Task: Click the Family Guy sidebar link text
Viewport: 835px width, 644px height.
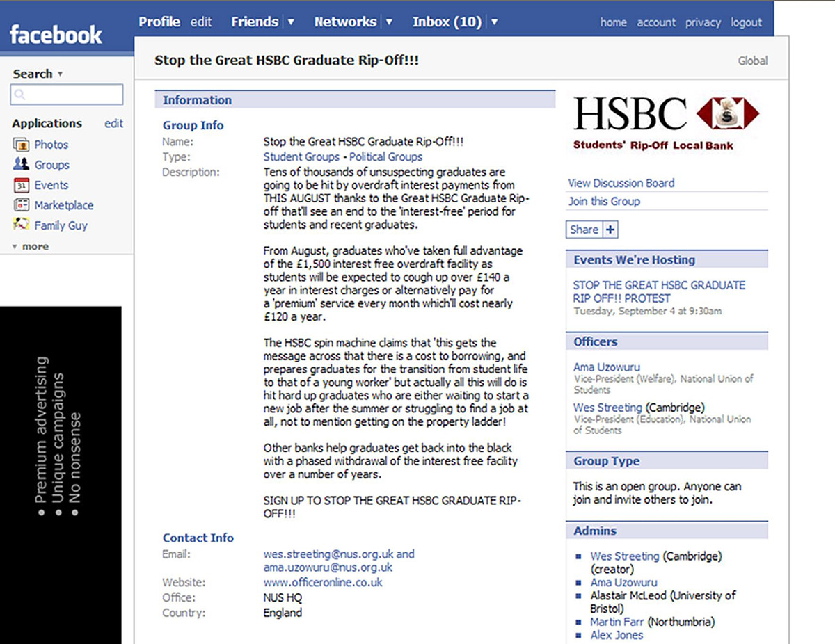Action: click(61, 225)
